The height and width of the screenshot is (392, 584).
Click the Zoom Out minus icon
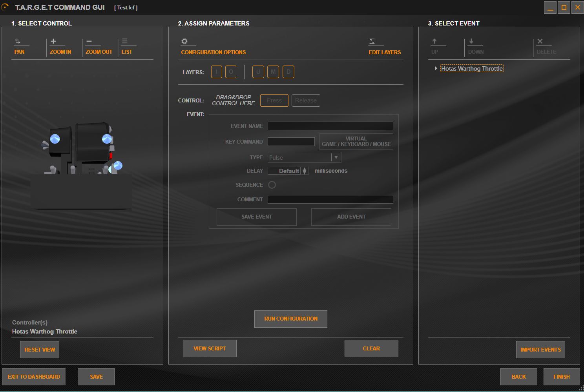(x=89, y=41)
